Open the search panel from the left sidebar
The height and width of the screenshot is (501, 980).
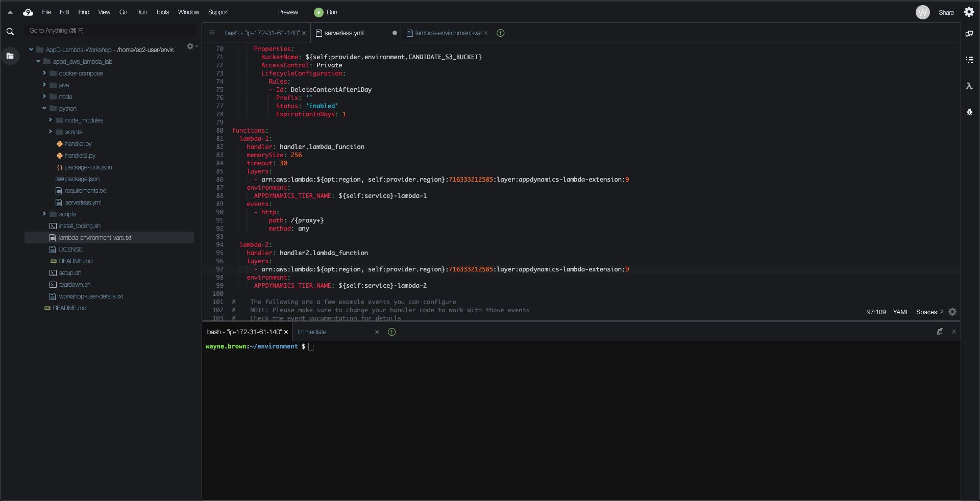point(10,32)
